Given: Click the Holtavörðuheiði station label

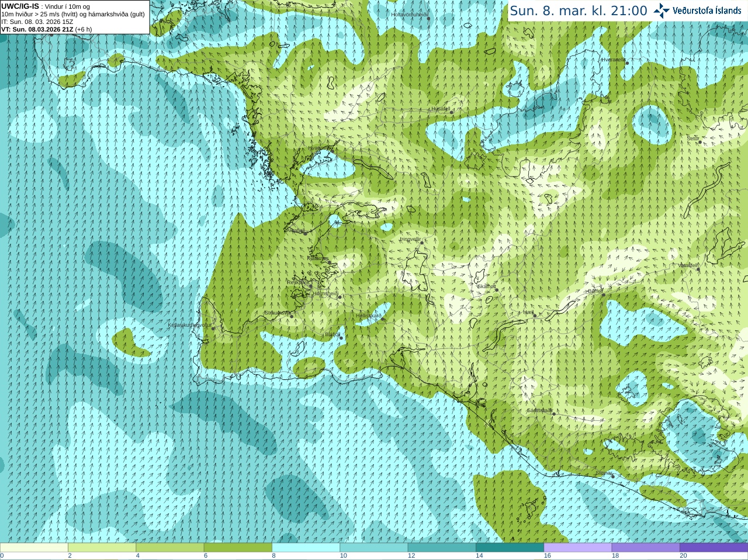Looking at the screenshot, I should [x=410, y=15].
